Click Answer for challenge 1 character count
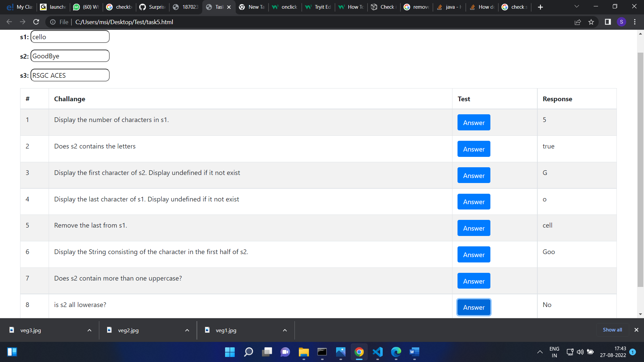The image size is (644, 362). point(474,123)
